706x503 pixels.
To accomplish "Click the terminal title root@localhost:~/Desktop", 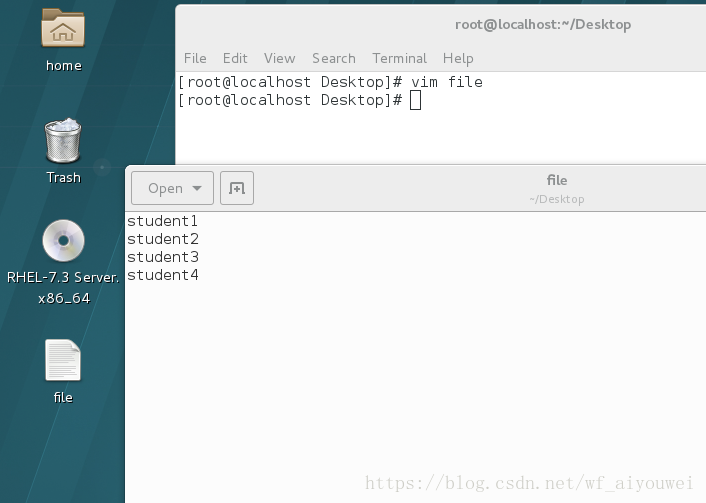I will pos(543,24).
